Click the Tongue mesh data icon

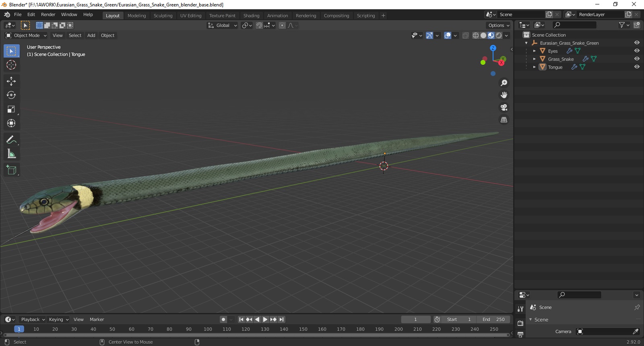click(582, 67)
